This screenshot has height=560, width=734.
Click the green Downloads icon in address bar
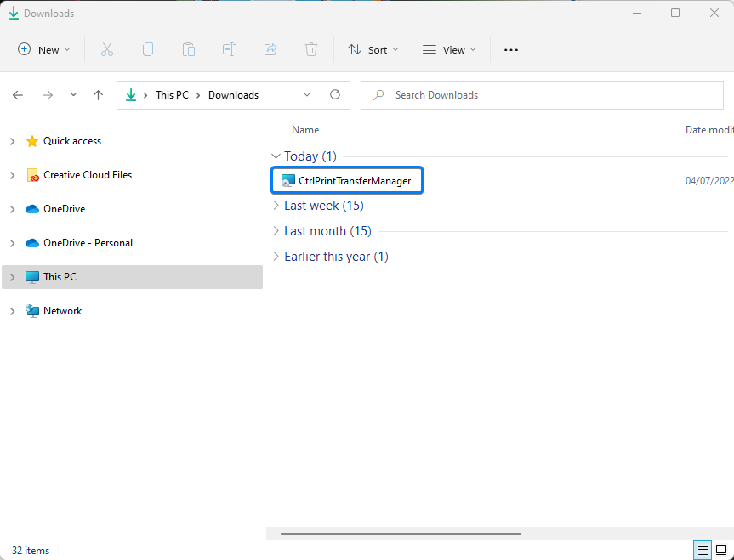(131, 95)
